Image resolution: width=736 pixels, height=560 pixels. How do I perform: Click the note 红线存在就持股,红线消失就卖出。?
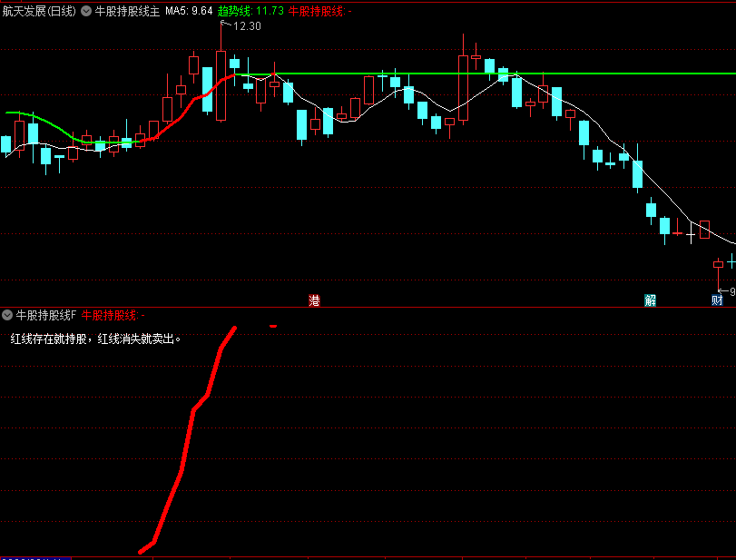point(95,339)
